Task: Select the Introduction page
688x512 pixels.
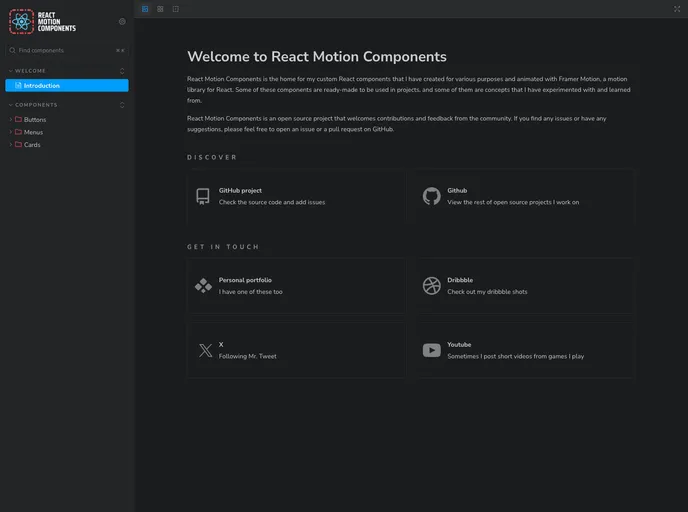Action: click(67, 86)
